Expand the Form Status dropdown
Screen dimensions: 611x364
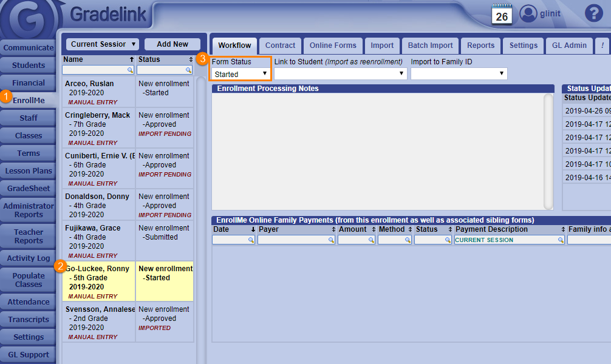coord(240,74)
